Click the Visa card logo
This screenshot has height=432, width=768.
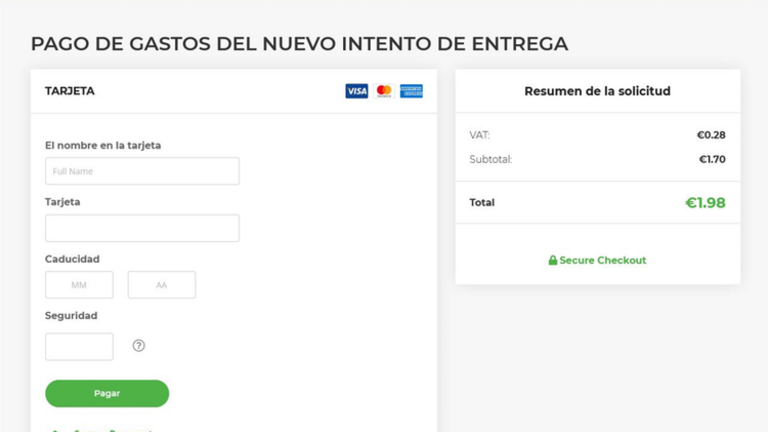click(356, 91)
